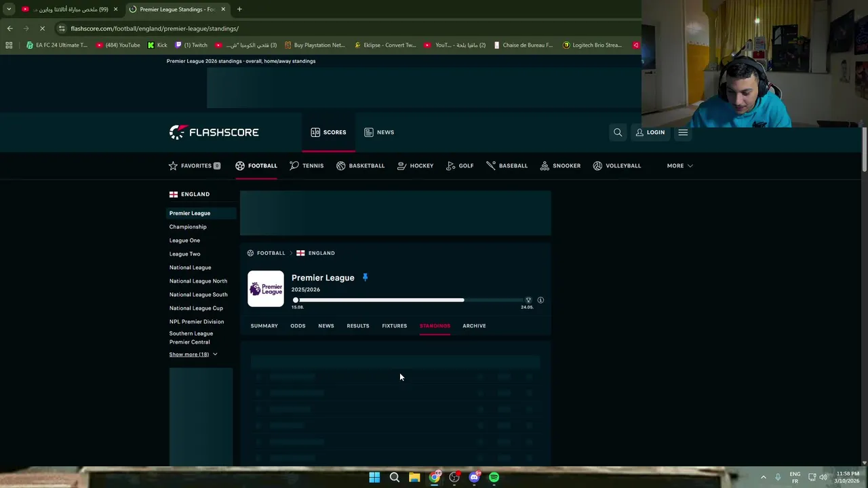
Task: Select the Hockey sport icon
Action: click(402, 165)
